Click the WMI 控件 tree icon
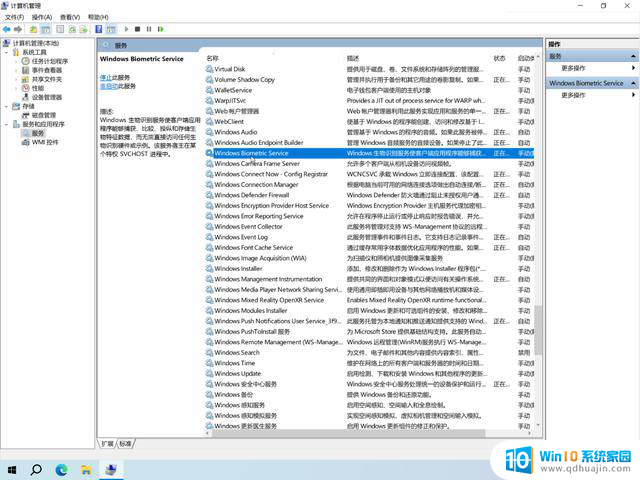This screenshot has height=480, width=640. (x=25, y=142)
